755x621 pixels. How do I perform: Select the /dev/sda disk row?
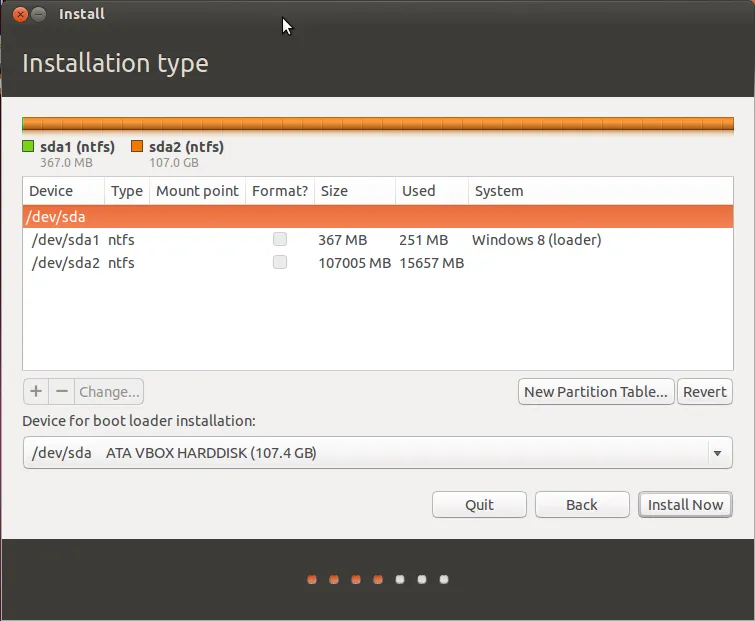point(378,217)
